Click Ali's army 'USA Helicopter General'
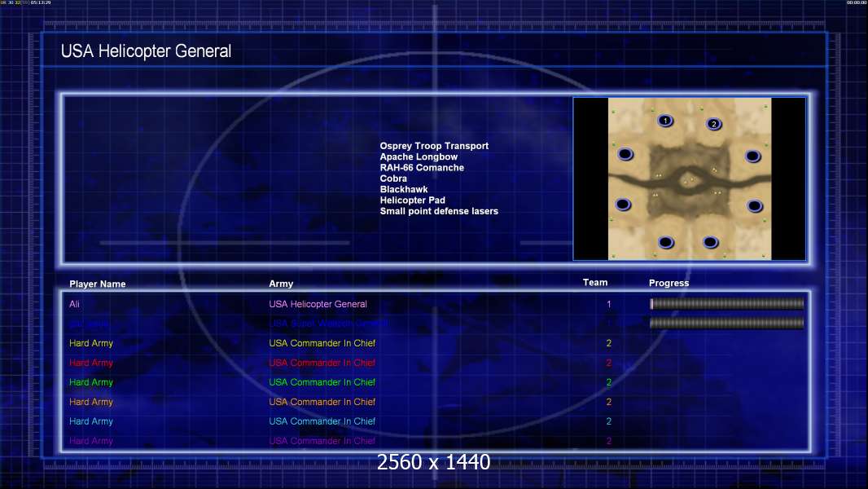 coord(318,304)
